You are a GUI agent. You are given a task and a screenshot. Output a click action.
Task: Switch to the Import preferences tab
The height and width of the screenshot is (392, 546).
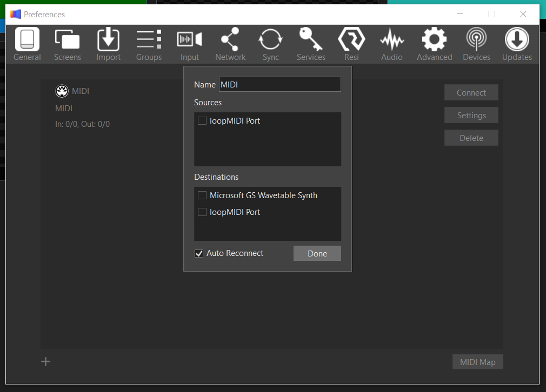tap(108, 44)
